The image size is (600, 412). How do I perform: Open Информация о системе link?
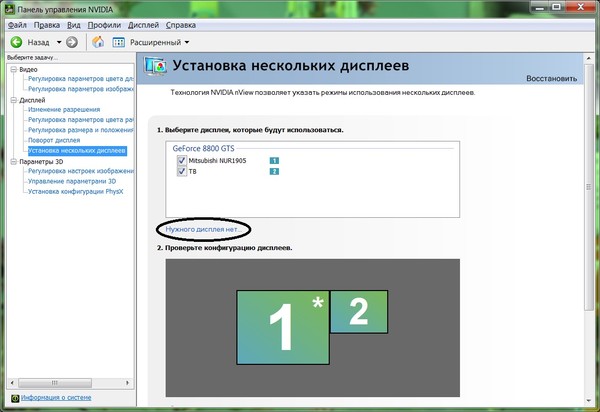tap(56, 397)
